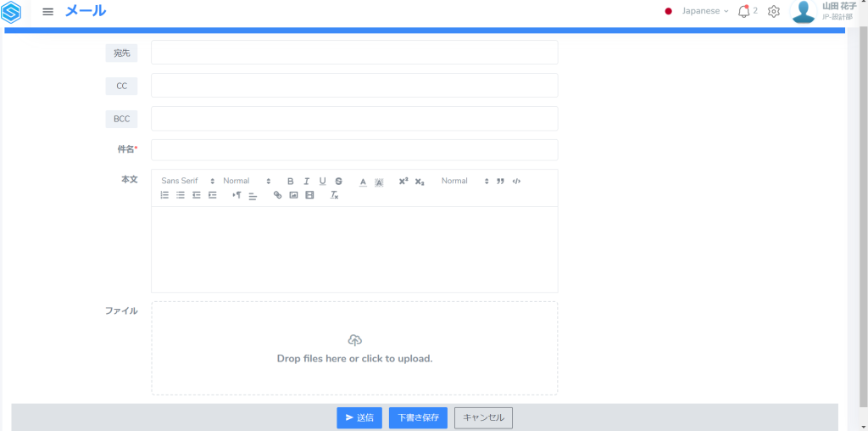Clear formatting with the Tx icon

pos(335,195)
